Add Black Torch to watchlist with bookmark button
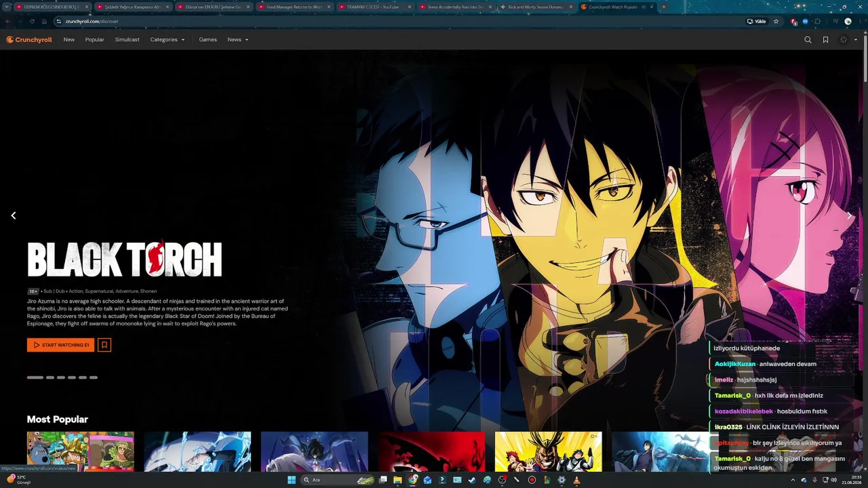Image resolution: width=868 pixels, height=488 pixels. (x=104, y=345)
